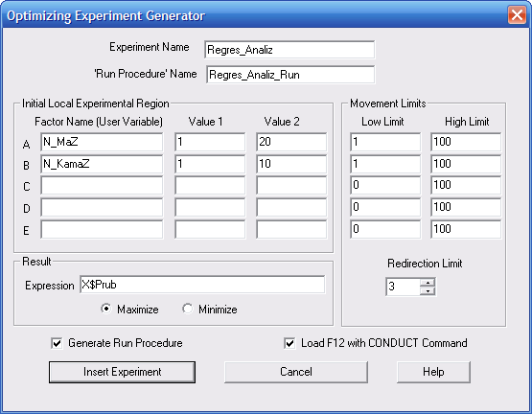Screen dimensions: 532x414
Task: Close the Optimizing Experiment Generator dialog
Action: tap(517, 15)
